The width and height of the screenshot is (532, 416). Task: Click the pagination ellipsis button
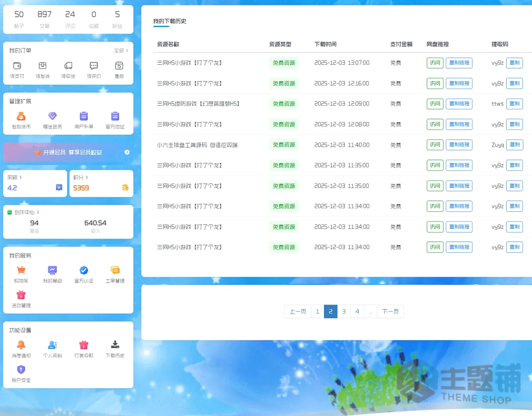click(371, 312)
